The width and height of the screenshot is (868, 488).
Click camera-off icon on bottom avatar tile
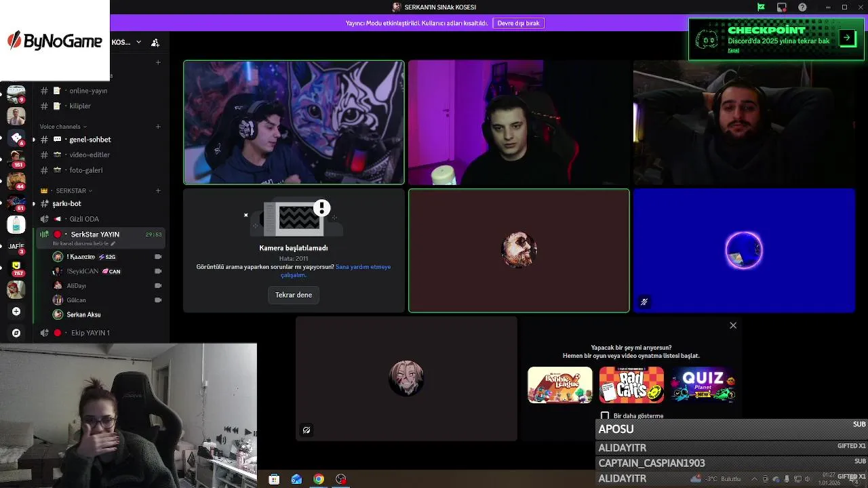pyautogui.click(x=307, y=430)
